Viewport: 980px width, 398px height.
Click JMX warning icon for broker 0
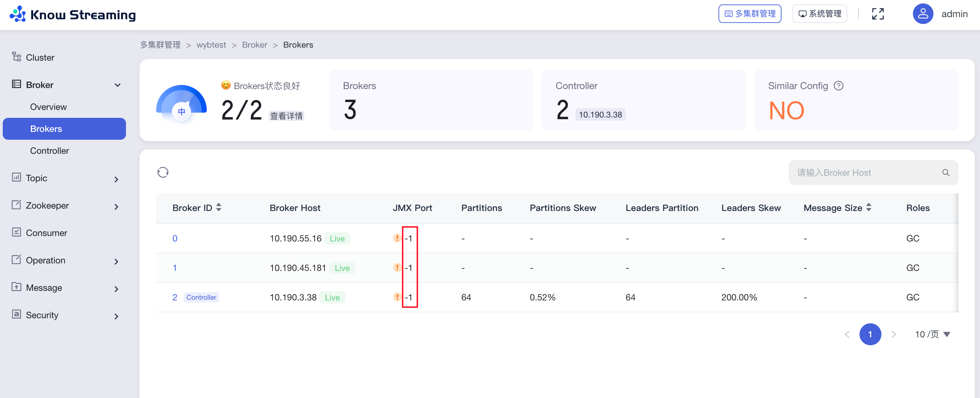pyautogui.click(x=397, y=238)
